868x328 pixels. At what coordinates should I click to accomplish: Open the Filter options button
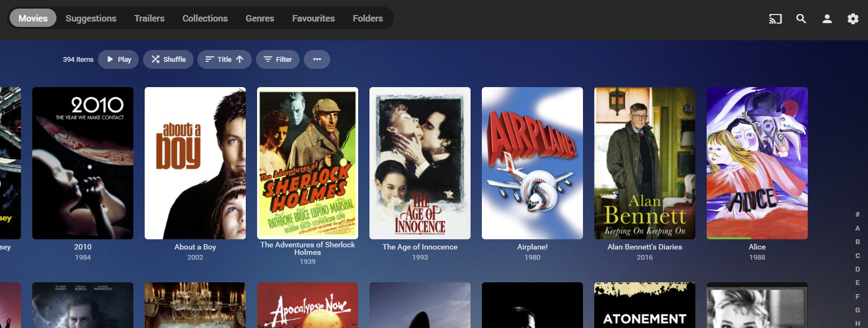(278, 59)
